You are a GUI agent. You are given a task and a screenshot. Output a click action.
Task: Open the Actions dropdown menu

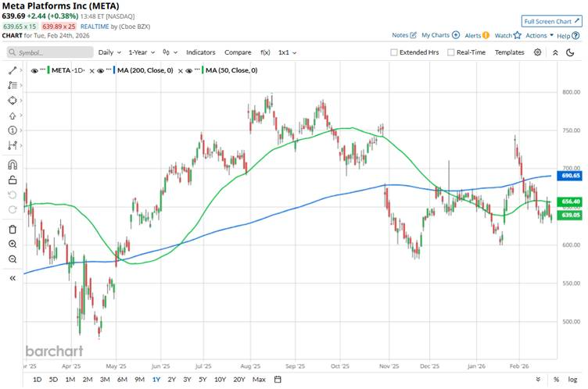coord(538,35)
